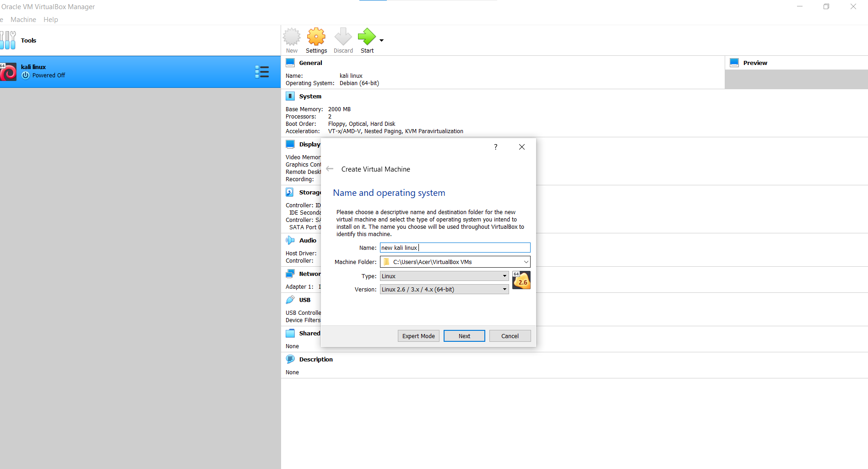Click the kali linux Debian OS icon
868x469 pixels.
tap(8, 72)
